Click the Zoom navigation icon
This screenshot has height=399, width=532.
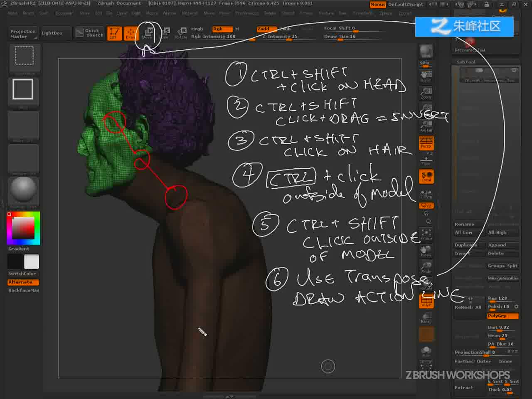click(426, 93)
